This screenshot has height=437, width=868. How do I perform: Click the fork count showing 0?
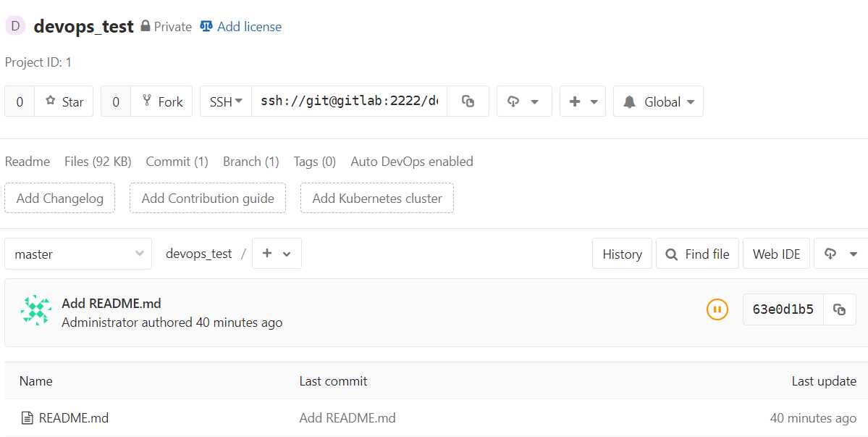click(116, 101)
